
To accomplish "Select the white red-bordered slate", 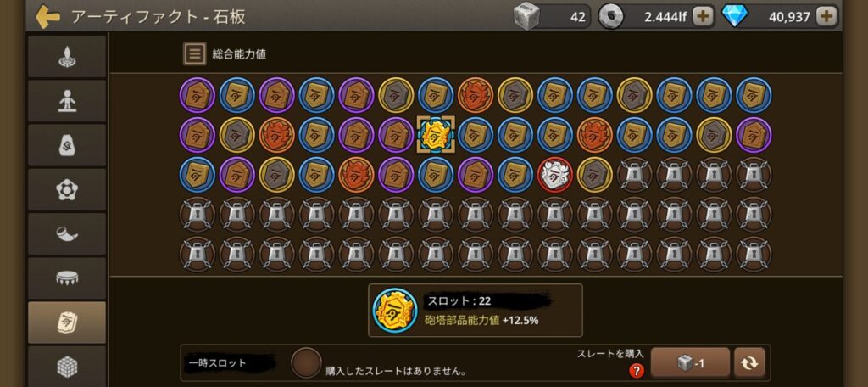I will pos(554,175).
